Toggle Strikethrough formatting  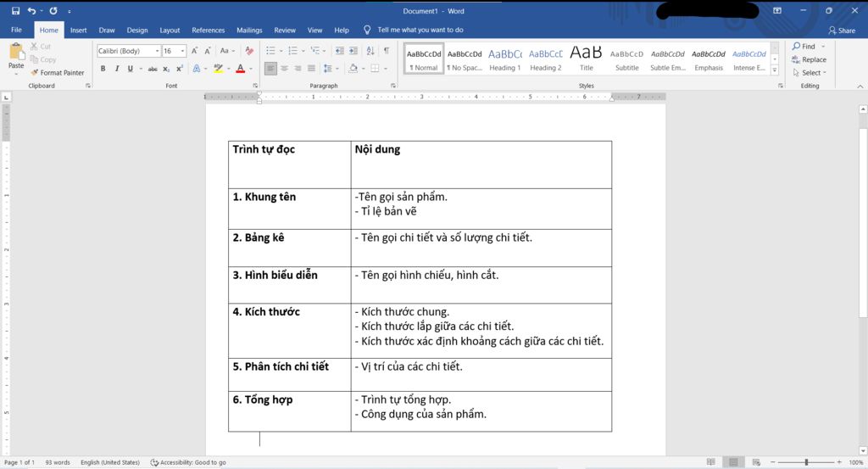click(x=153, y=69)
